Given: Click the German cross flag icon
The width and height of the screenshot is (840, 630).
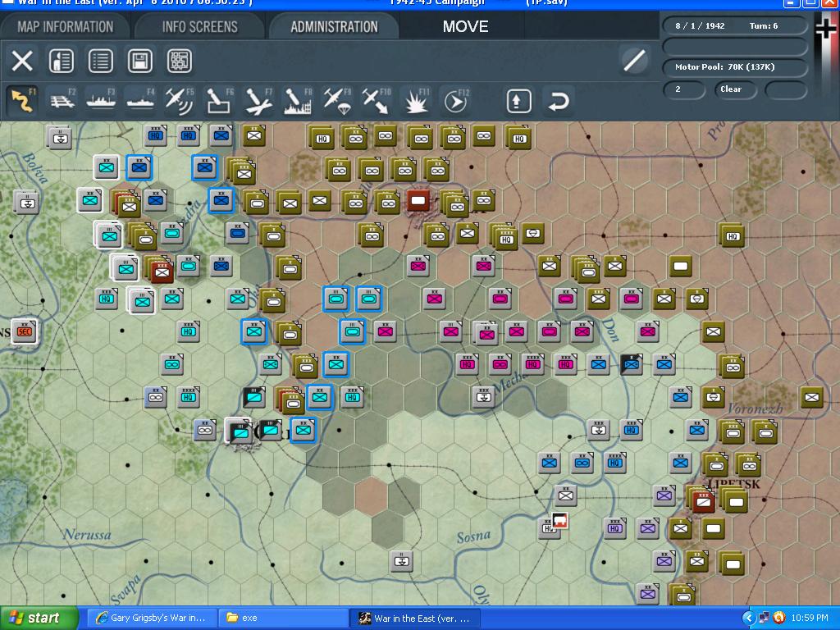Looking at the screenshot, I should tap(826, 30).
